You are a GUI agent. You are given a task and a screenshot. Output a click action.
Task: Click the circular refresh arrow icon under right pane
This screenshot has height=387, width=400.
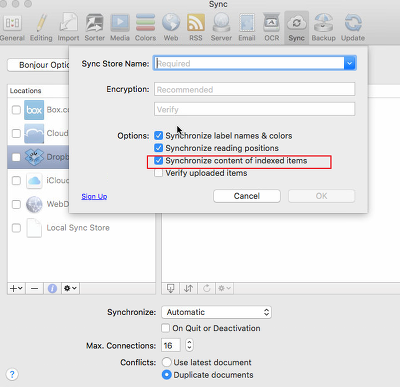click(x=207, y=288)
